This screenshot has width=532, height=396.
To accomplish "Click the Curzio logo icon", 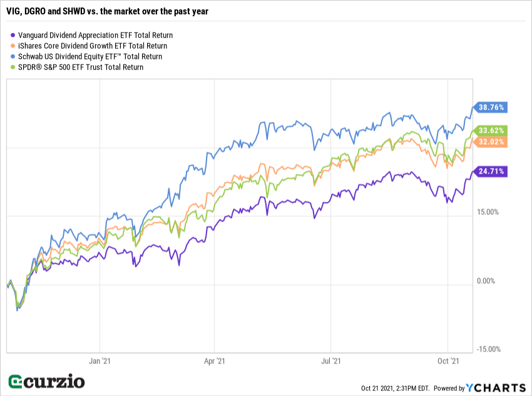I will click(x=17, y=381).
